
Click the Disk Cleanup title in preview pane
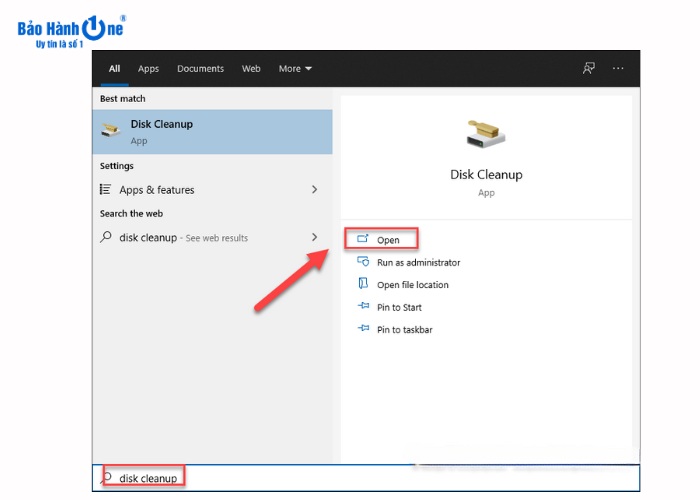click(486, 175)
